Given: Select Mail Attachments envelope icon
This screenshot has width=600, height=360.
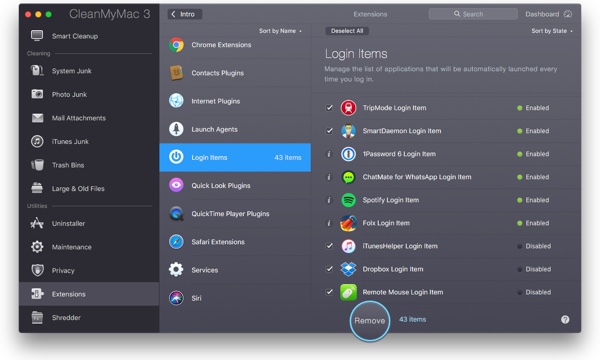Looking at the screenshot, I should pos(37,118).
